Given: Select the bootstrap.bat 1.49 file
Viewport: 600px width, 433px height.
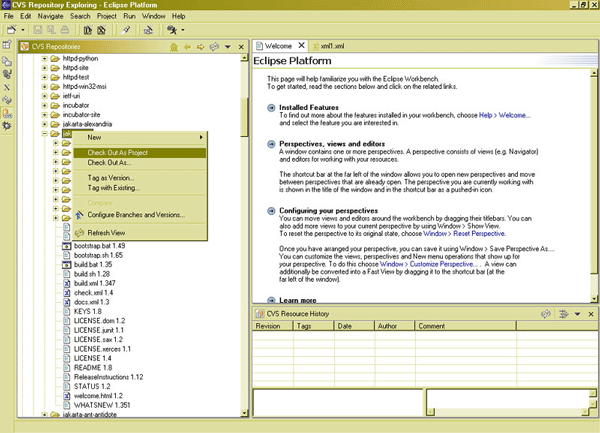Looking at the screenshot, I should pos(99,246).
